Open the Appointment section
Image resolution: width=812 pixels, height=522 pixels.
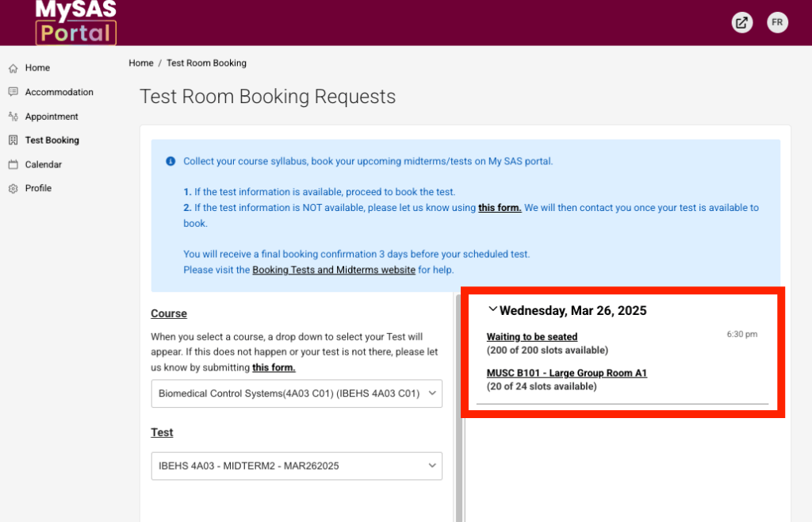point(52,116)
